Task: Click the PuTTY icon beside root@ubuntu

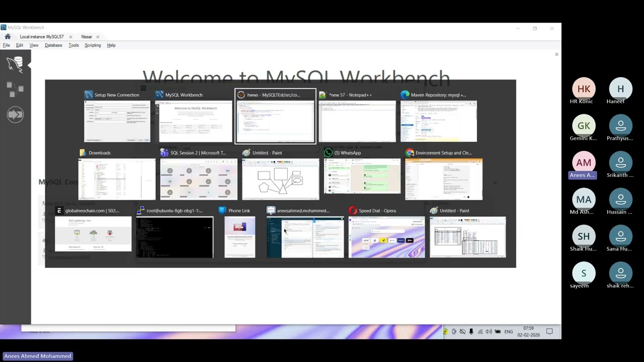Action: 140,211
